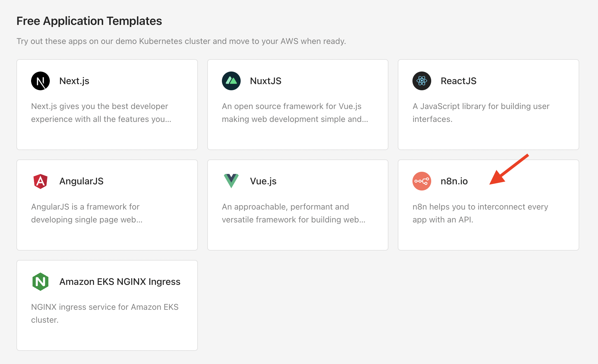Image resolution: width=598 pixels, height=364 pixels.
Task: Click the AngularJS shield icon
Action: point(40,181)
